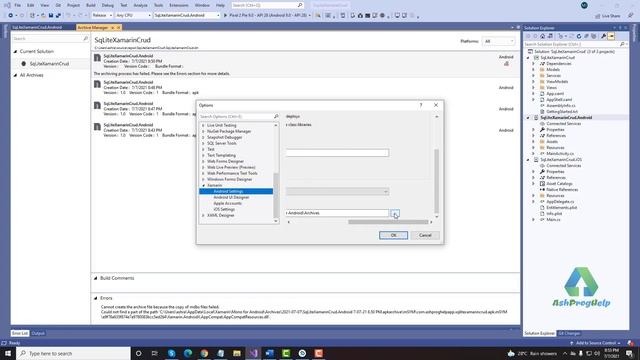This screenshot has height=360, width=640.
Task: Expand the Live Unit Testing options node
Action: click(x=203, y=125)
